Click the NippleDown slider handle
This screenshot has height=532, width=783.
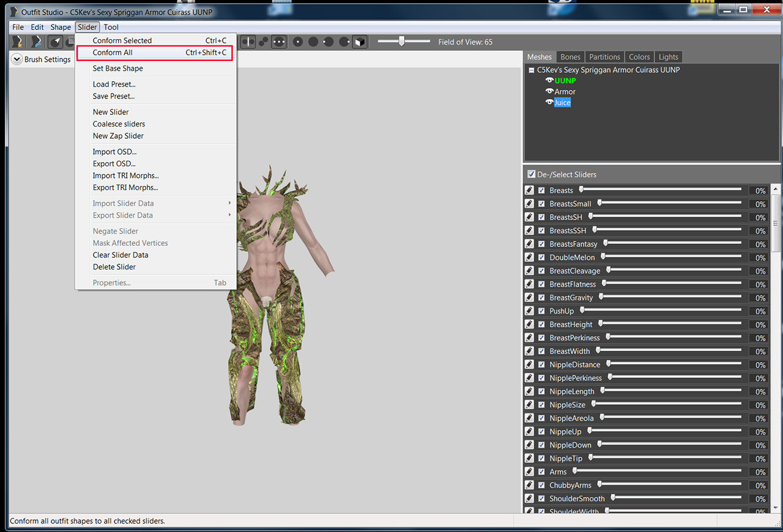(x=599, y=444)
